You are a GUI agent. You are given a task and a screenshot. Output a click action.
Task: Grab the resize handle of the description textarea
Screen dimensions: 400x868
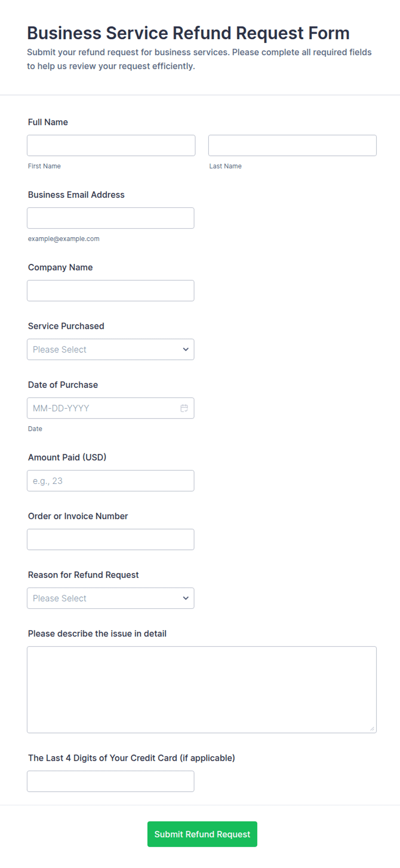pos(372,728)
